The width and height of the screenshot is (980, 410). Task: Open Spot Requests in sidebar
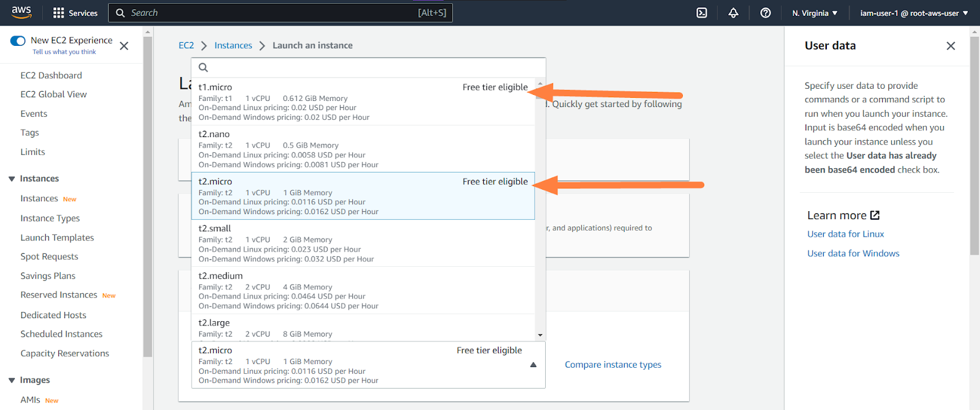49,256
